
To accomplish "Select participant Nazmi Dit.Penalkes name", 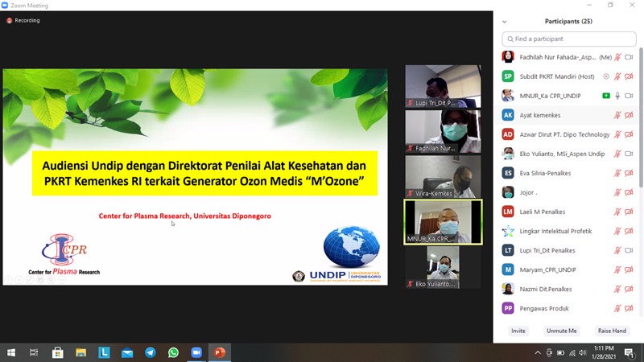I will (546, 289).
